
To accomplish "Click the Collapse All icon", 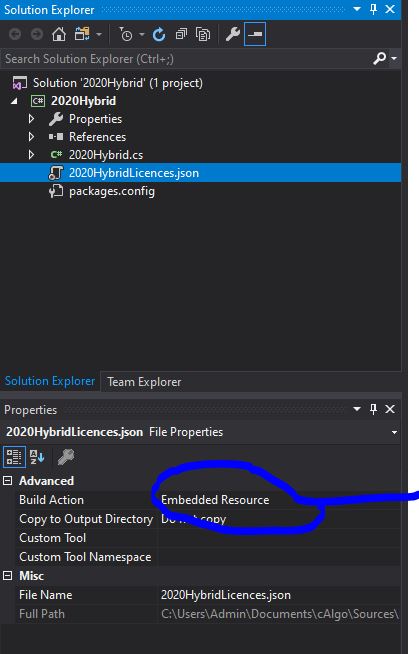I will [x=181, y=34].
